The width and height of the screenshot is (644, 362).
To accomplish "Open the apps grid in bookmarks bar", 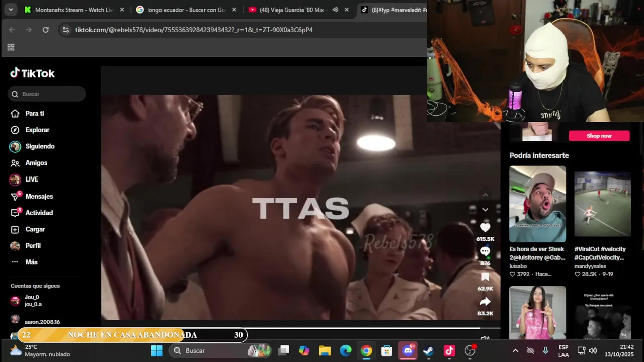I will click(x=11, y=47).
